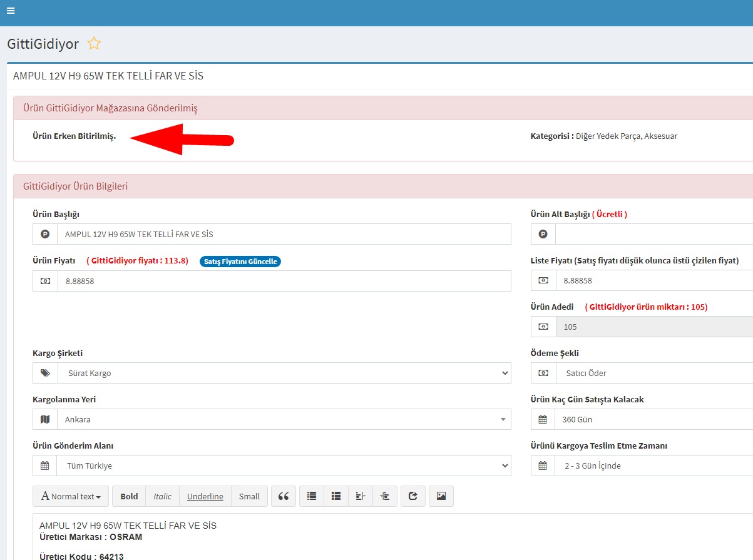
Task: Insert an unordered list in the editor
Action: 312,496
